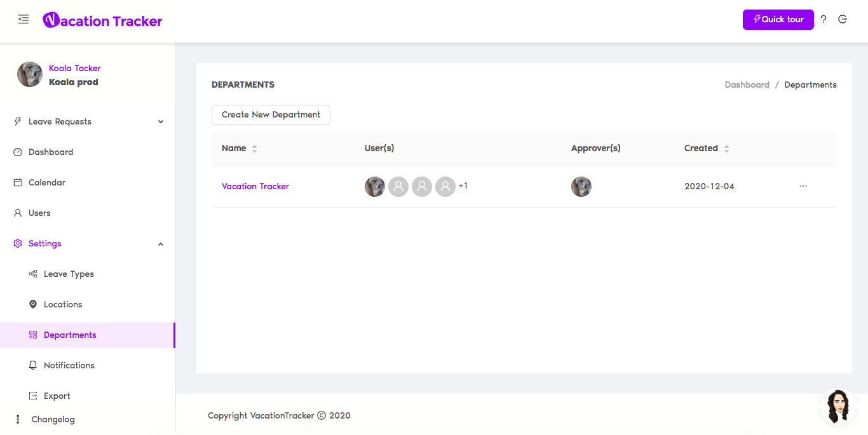Click the Approver(s) column header

[x=596, y=148]
